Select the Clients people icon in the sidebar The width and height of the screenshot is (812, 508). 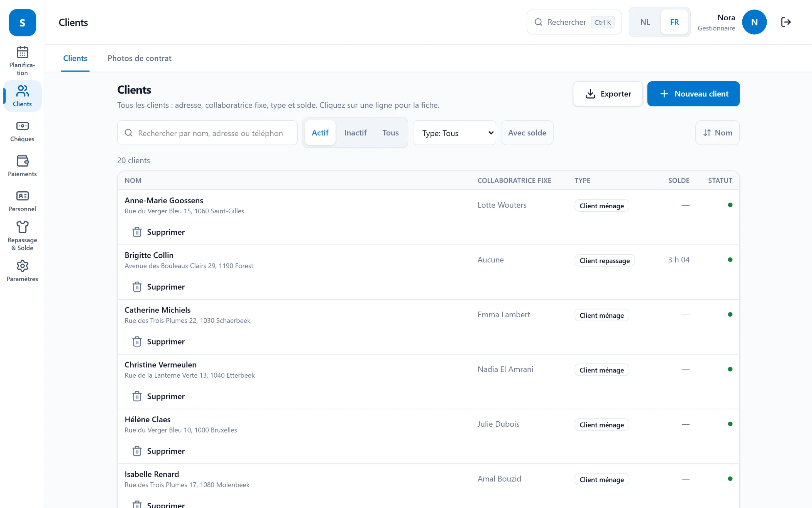(22, 91)
